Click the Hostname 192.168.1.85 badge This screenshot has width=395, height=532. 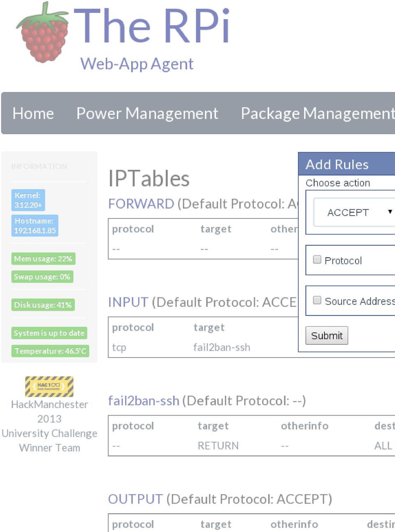click(x=35, y=225)
